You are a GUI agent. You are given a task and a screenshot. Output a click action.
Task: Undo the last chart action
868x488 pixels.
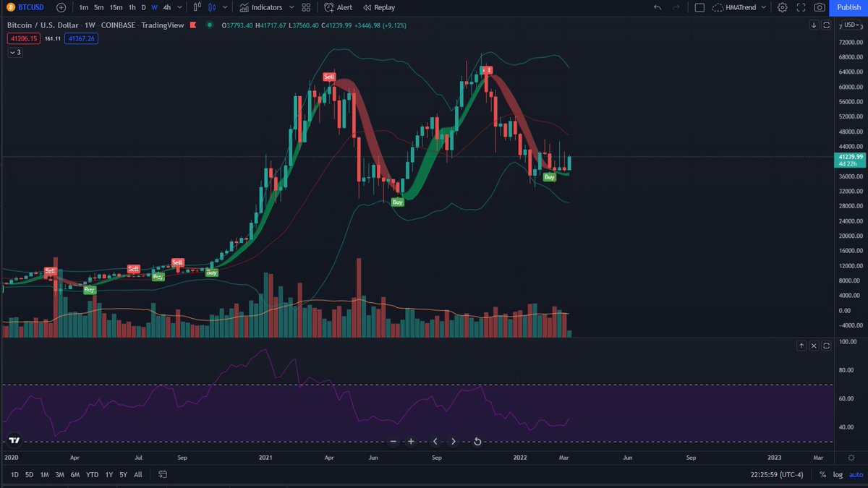657,7
